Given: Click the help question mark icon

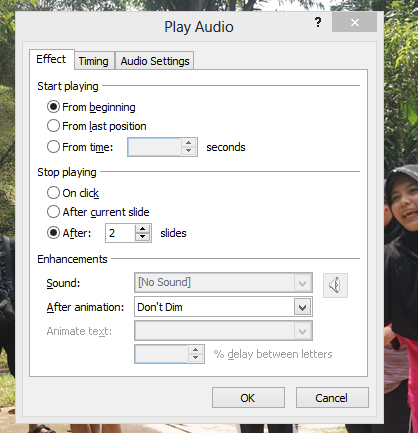Looking at the screenshot, I should (x=318, y=23).
